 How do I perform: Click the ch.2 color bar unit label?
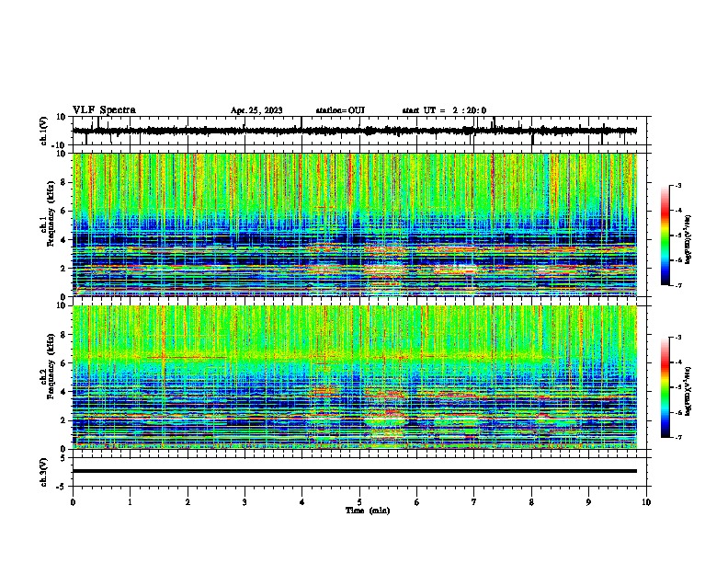coord(688,392)
